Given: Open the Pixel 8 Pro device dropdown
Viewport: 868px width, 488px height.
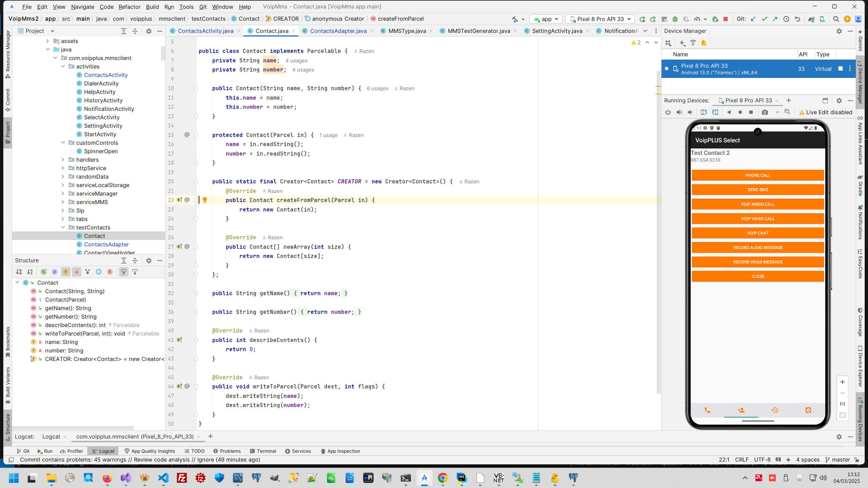Looking at the screenshot, I should [x=599, y=19].
